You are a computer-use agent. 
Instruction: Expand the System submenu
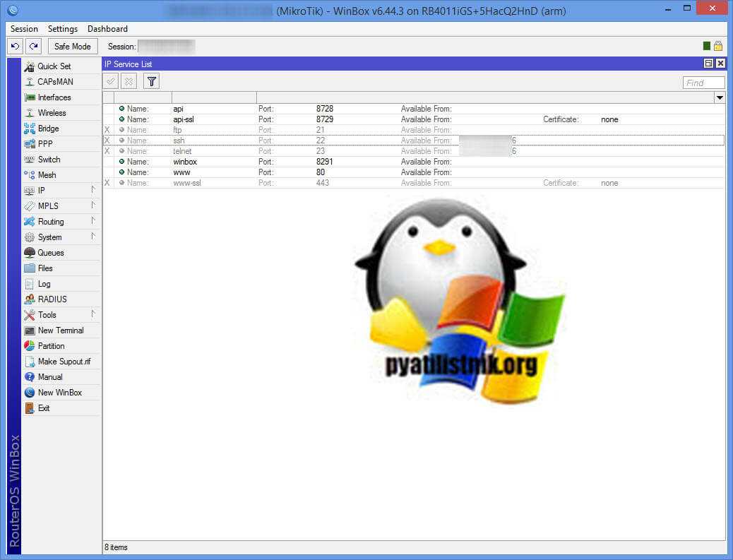pyautogui.click(x=61, y=237)
